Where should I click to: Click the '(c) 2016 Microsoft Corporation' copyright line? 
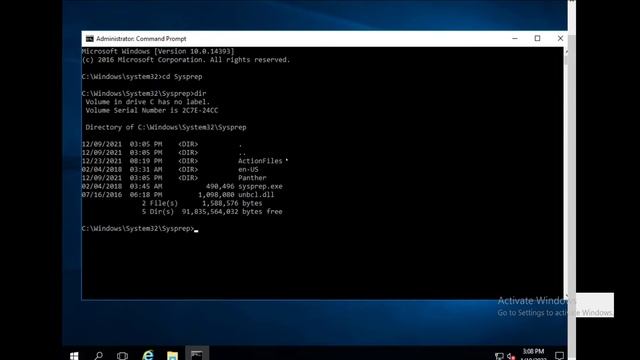coord(186,60)
